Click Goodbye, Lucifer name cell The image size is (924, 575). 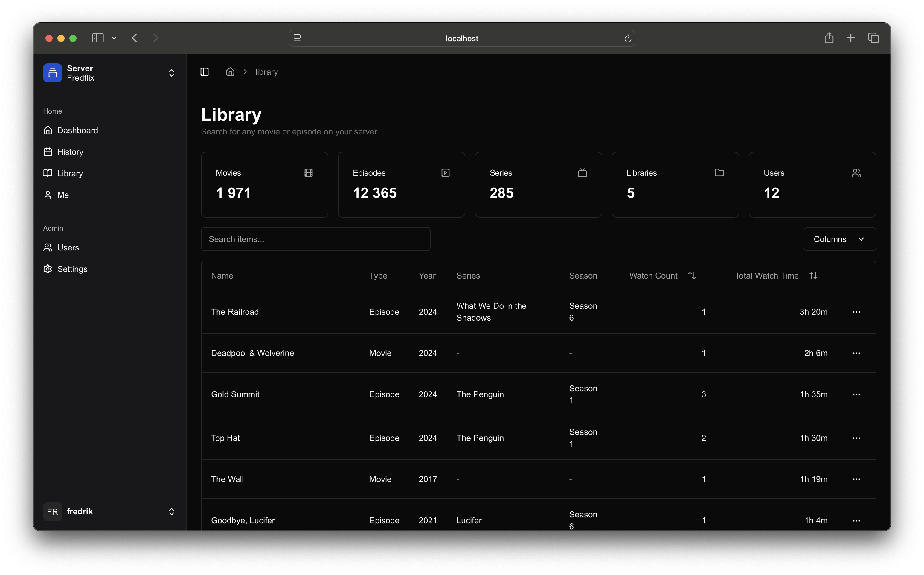pyautogui.click(x=243, y=521)
